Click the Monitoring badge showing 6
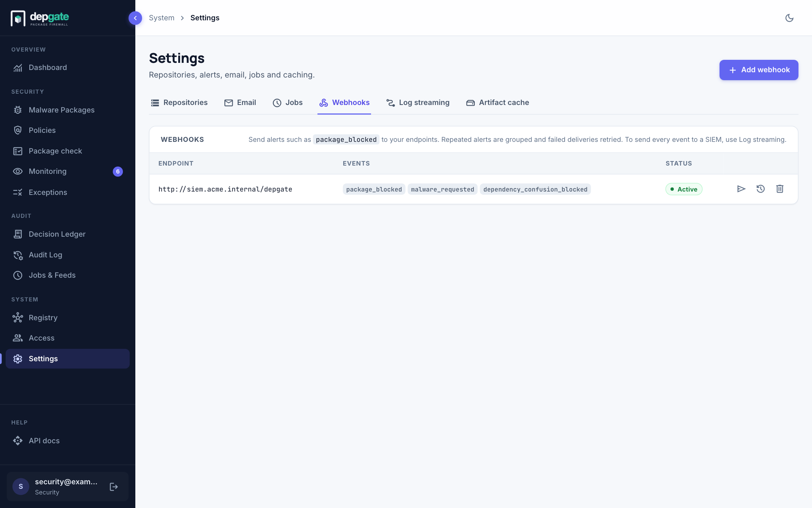The height and width of the screenshot is (508, 812). (118, 172)
